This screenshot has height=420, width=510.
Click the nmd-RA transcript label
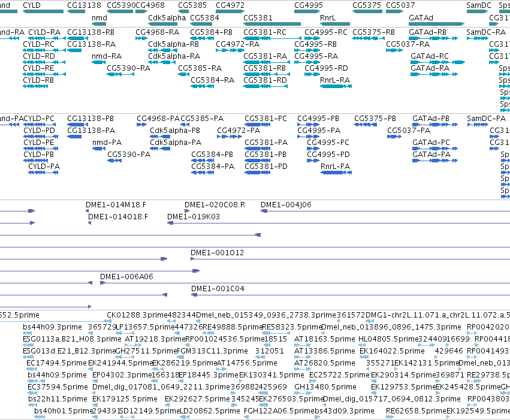pyautogui.click(x=107, y=56)
